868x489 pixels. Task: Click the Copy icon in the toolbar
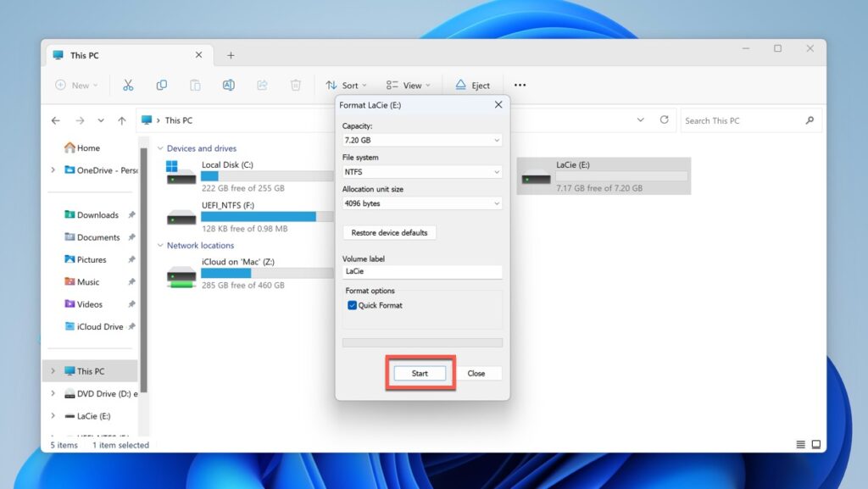click(x=162, y=85)
